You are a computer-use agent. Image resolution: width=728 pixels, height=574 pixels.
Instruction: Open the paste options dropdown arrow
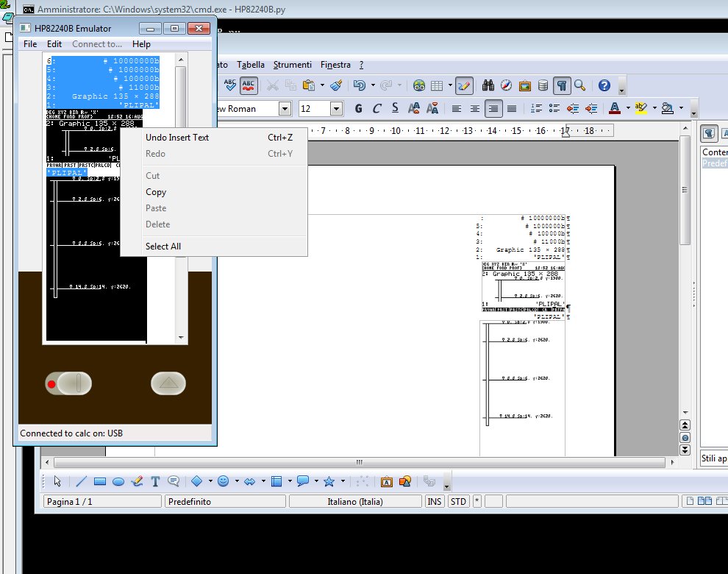[322, 85]
